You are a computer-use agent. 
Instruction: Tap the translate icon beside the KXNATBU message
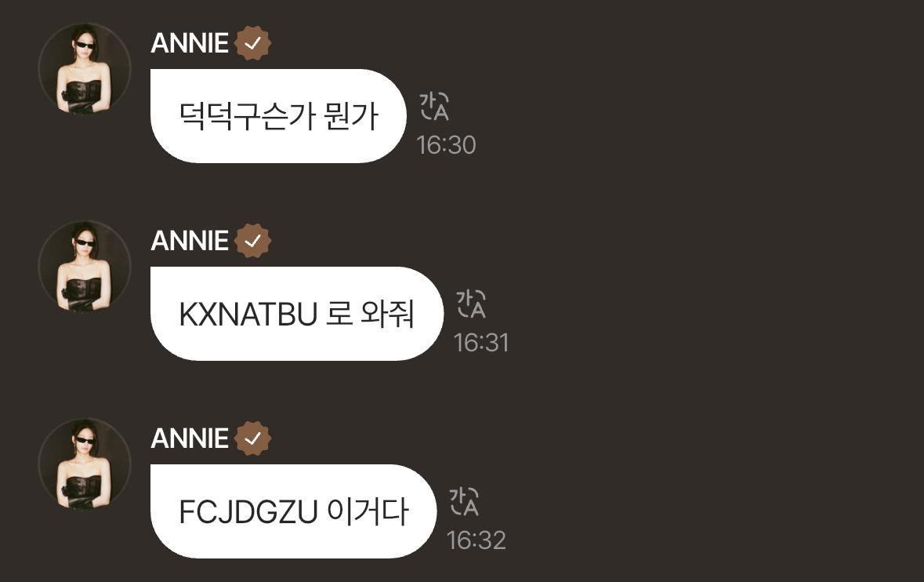pyautogui.click(x=471, y=304)
